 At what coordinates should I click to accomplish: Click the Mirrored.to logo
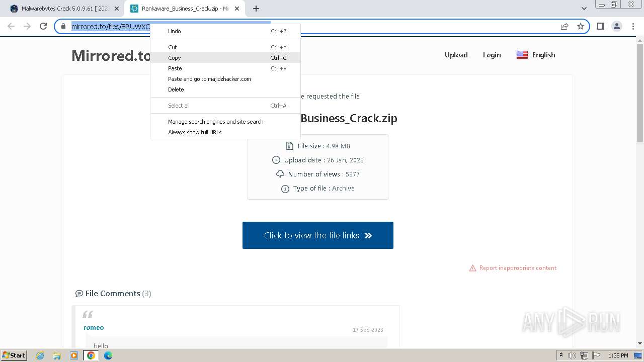[x=111, y=55]
